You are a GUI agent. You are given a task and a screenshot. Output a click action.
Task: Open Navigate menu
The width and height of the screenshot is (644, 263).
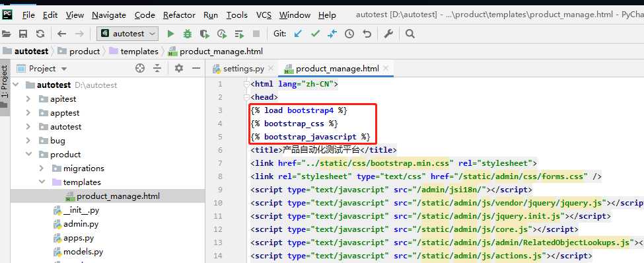[109, 15]
